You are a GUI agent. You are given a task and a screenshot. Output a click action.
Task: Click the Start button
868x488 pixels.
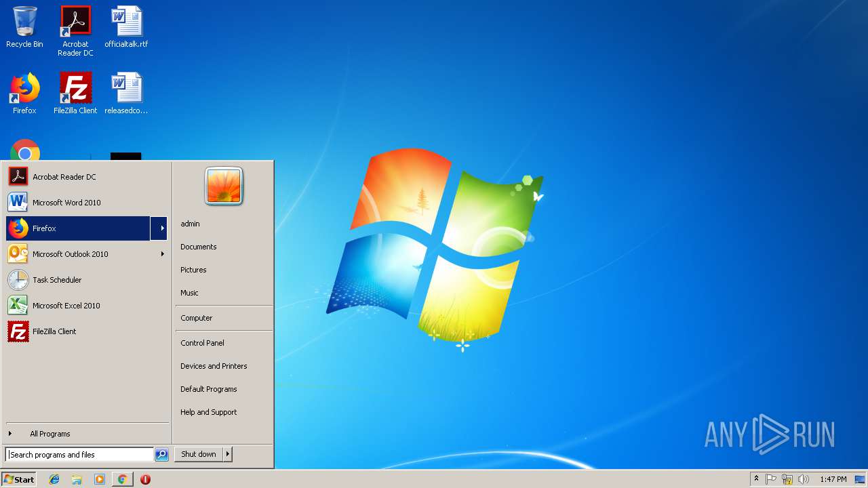(19, 479)
